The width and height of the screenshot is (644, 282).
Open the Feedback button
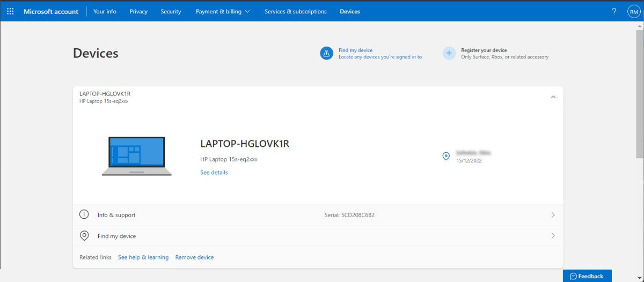[x=587, y=276]
